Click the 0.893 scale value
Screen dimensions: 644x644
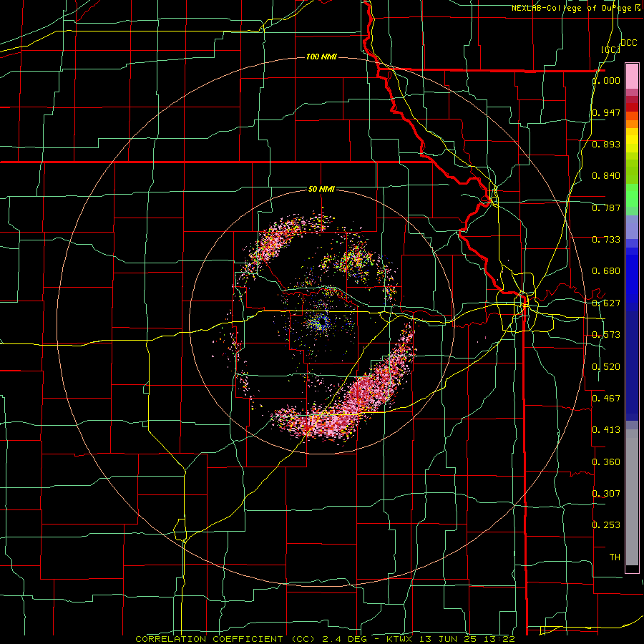[606, 144]
